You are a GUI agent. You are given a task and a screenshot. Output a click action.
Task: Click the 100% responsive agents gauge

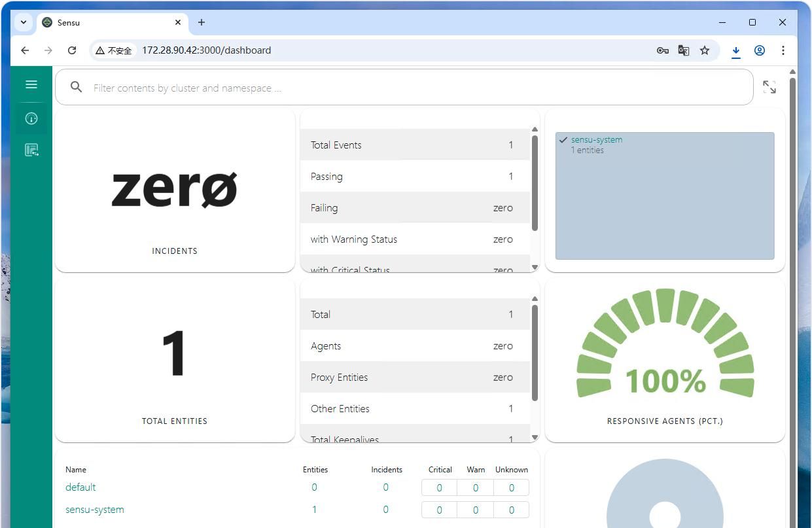click(x=665, y=345)
